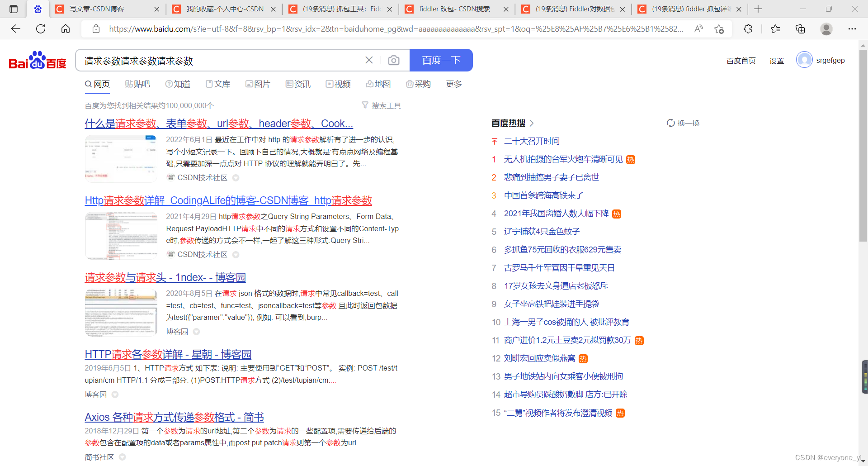Open read aloud feature
Screen dimensions: 868x466
point(698,29)
